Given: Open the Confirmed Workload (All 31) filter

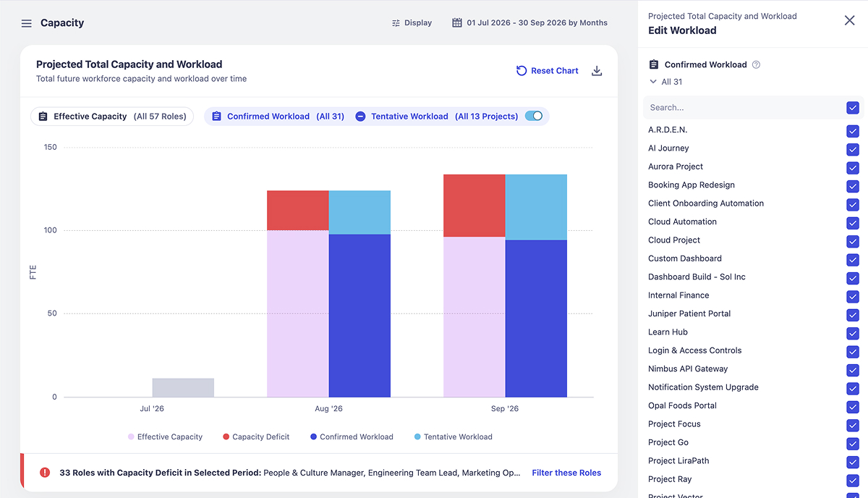Looking at the screenshot, I should click(278, 116).
